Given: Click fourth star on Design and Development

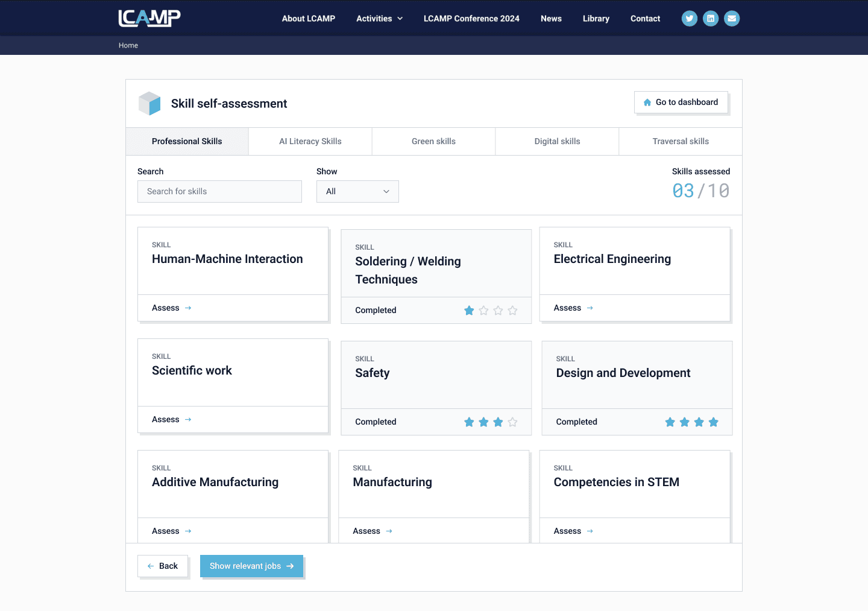Looking at the screenshot, I should tap(714, 422).
